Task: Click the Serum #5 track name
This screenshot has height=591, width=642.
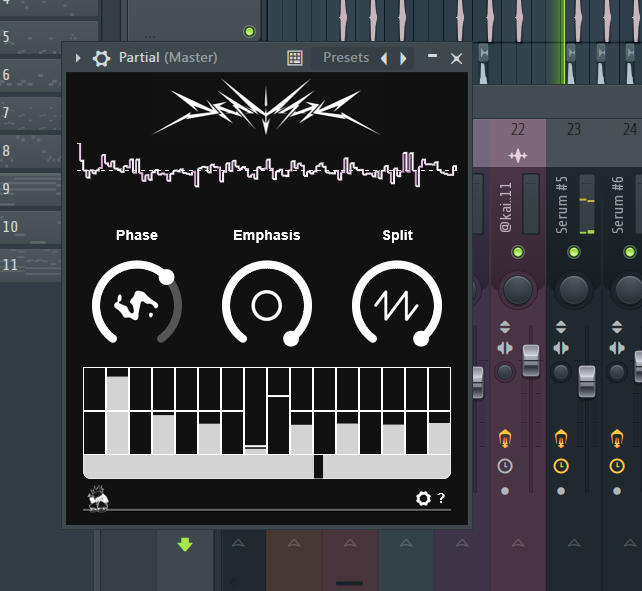Action: [561, 205]
